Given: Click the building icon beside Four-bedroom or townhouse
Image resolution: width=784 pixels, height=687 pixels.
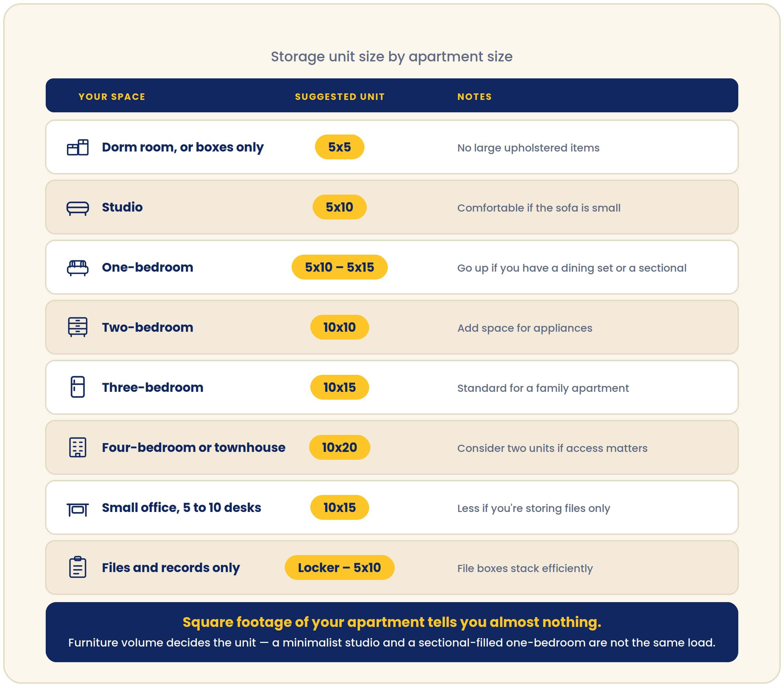Looking at the screenshot, I should pos(77,447).
